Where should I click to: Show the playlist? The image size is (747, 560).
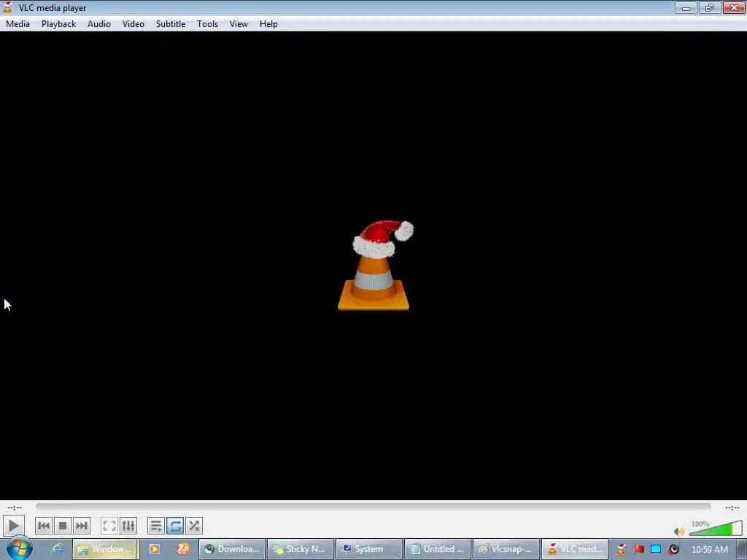click(x=156, y=526)
